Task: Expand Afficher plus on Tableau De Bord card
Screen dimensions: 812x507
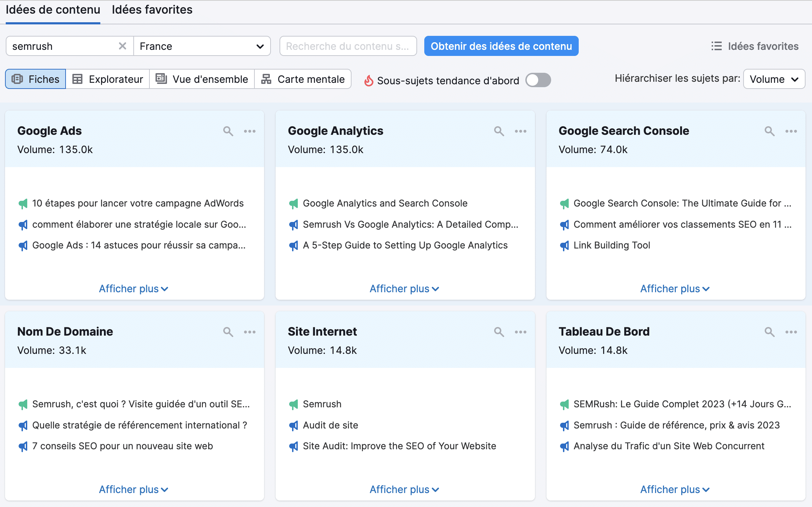Action: pos(675,489)
